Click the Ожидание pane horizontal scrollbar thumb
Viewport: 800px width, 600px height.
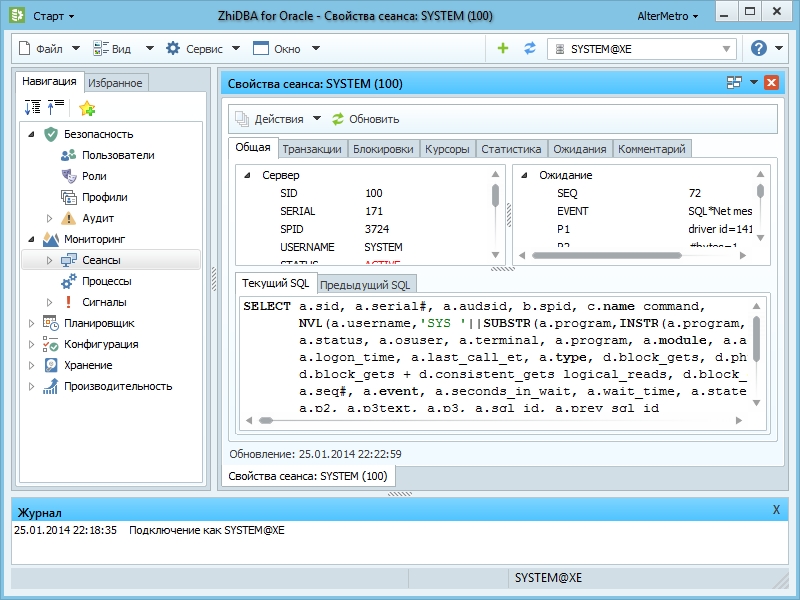click(606, 255)
